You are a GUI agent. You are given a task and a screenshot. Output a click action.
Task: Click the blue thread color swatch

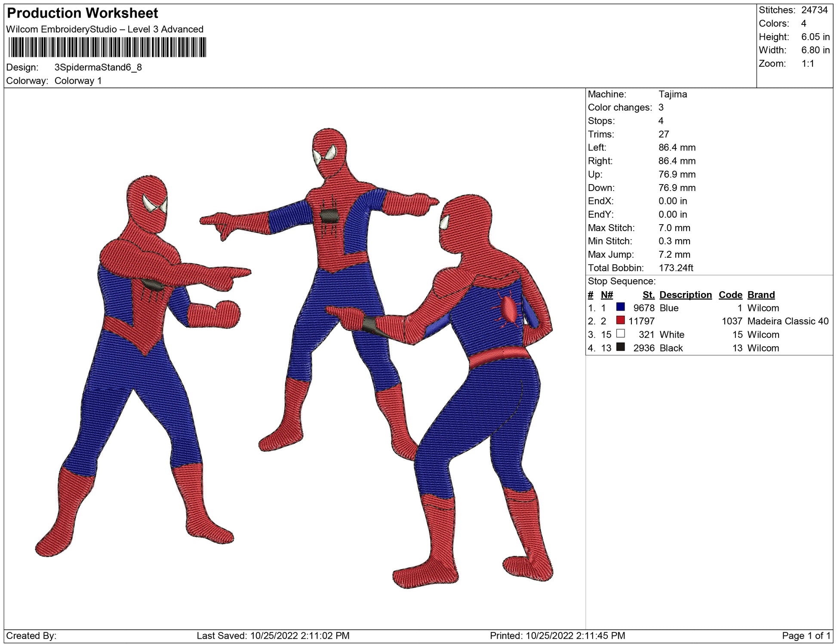[x=620, y=307]
